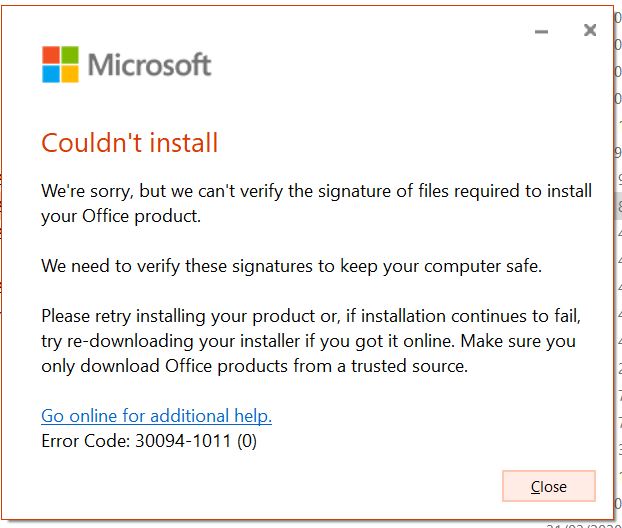This screenshot has height=528, width=622.
Task: Click the background window's gray scrollbar thumb
Action: click(x=618, y=205)
